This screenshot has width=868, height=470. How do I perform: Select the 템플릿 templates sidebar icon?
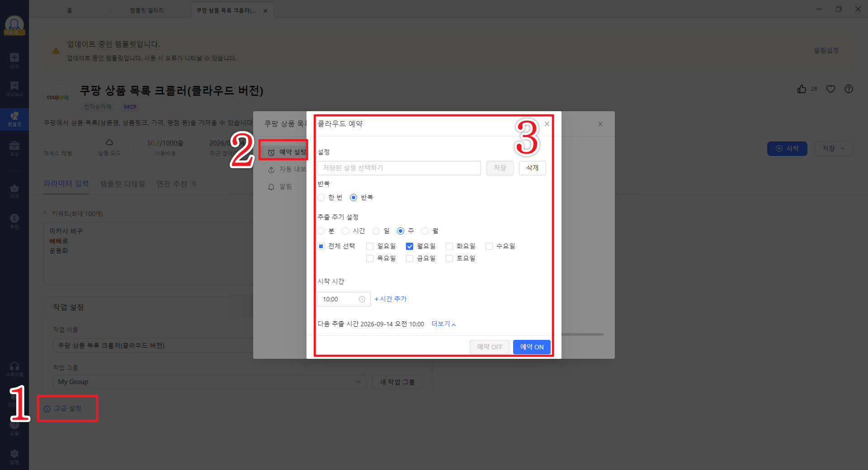(x=14, y=119)
